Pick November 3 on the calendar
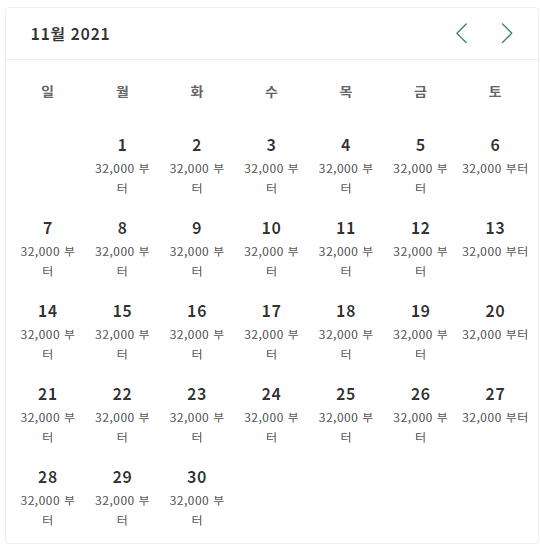Image resolution: width=540 pixels, height=550 pixels. click(271, 166)
